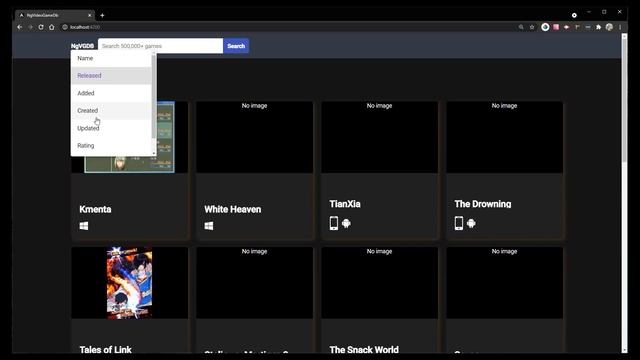The height and width of the screenshot is (360, 640).
Task: Pick the Added sort option
Action: [x=111, y=93]
